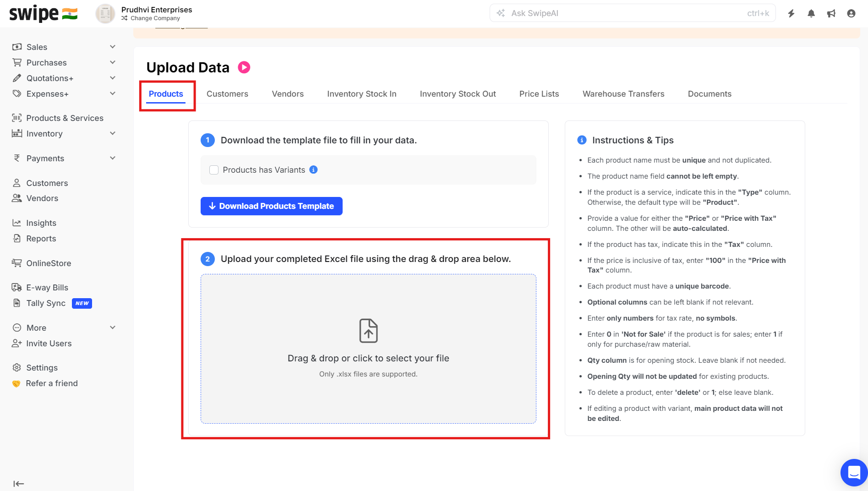Switch to the Customers upload tab
868x491 pixels.
(227, 94)
